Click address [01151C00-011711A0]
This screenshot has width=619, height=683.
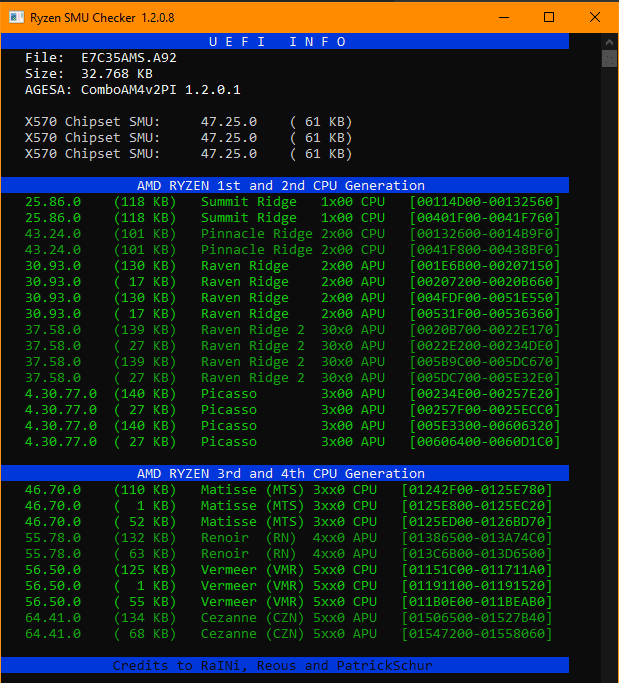(477, 570)
